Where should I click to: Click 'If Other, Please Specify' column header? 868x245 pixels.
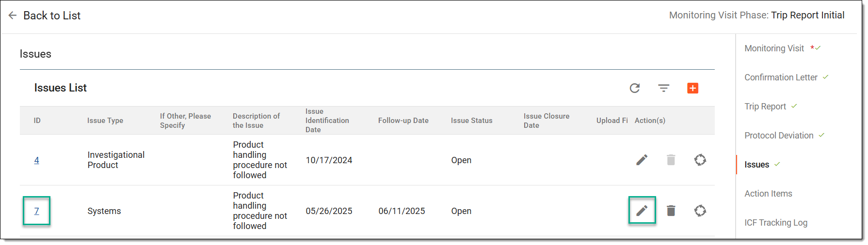(x=185, y=121)
